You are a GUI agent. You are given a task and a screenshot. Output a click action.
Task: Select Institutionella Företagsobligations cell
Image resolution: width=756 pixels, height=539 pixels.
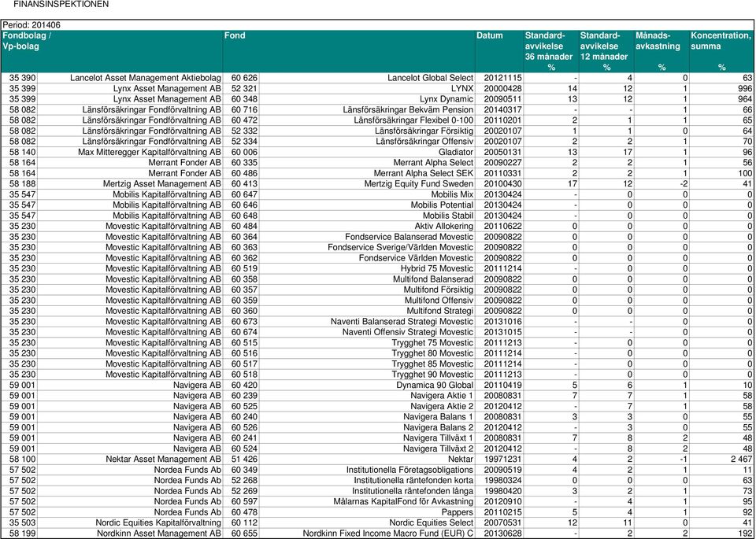[366, 470]
